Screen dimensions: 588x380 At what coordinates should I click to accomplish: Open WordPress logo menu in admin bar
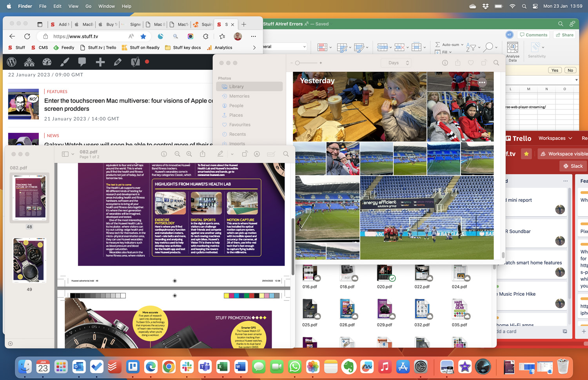12,62
